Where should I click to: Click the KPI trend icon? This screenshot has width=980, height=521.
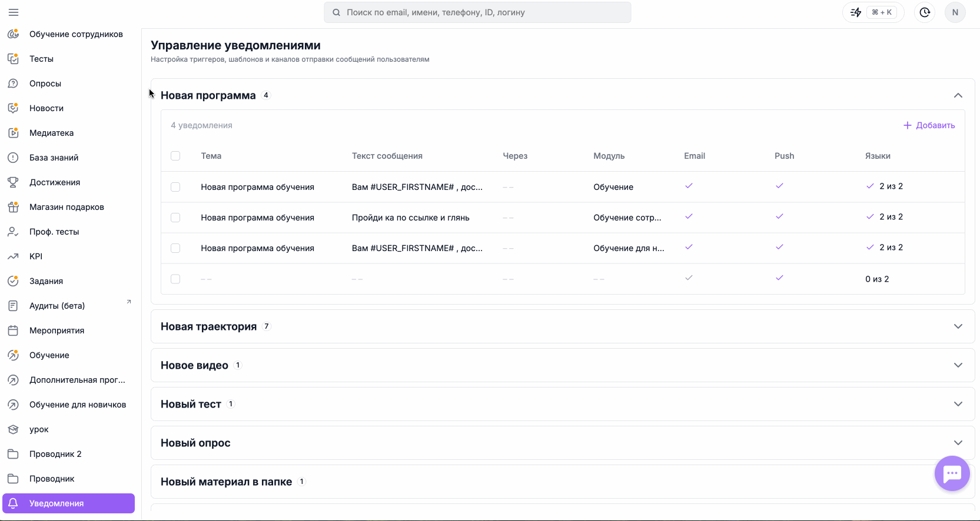(13, 256)
